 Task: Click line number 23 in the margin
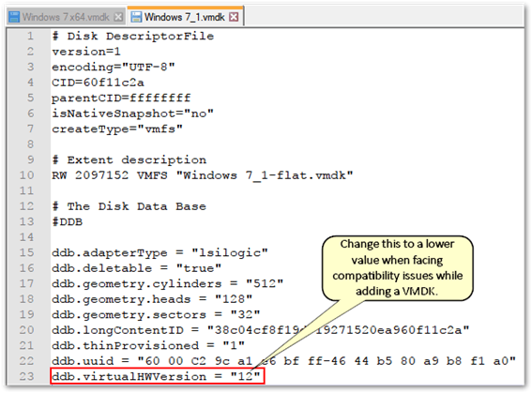point(26,377)
